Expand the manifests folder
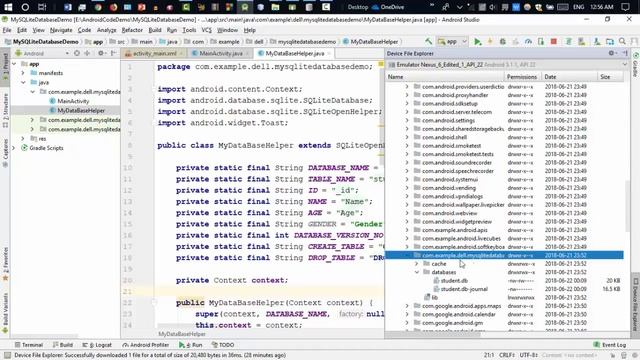 [x=23, y=73]
